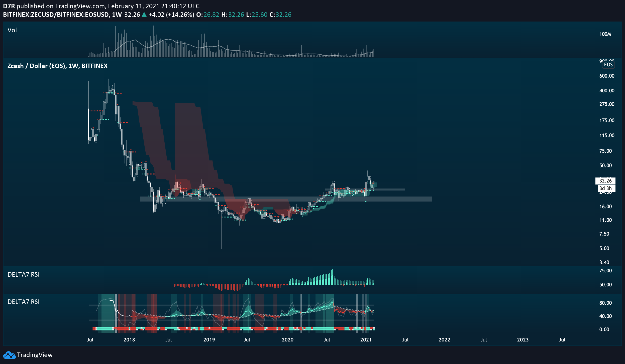Click the 2021 time axis label
The image size is (625, 364).
tap(366, 340)
